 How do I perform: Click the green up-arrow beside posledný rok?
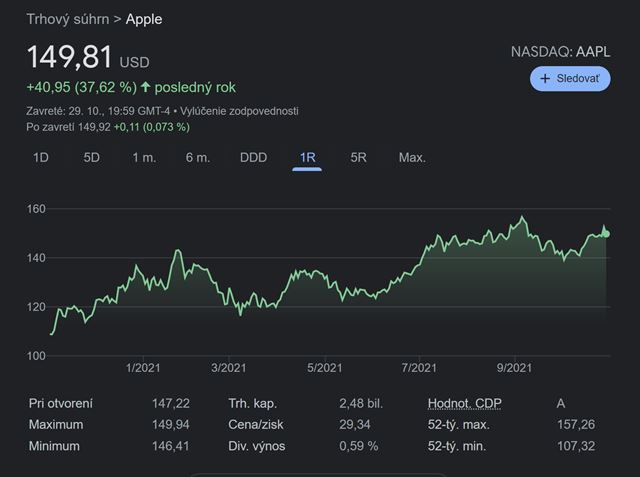click(x=145, y=87)
